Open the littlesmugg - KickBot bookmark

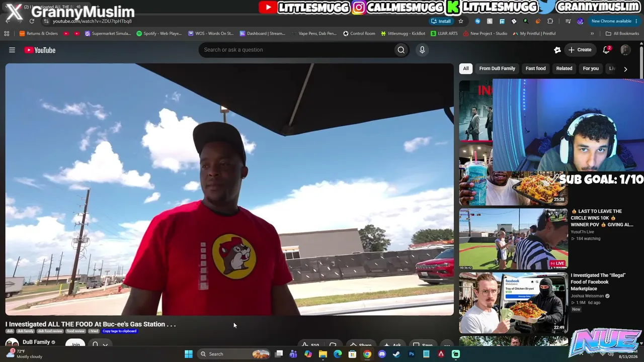click(404, 34)
